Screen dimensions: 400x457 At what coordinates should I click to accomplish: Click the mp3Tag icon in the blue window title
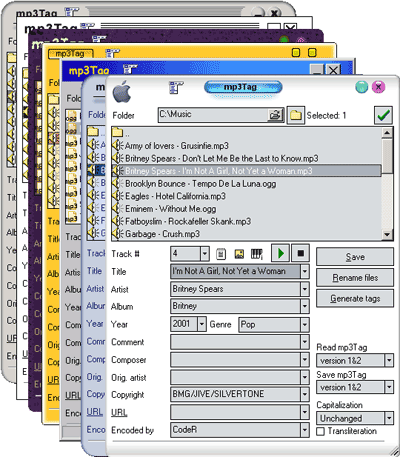pyautogui.click(x=129, y=69)
